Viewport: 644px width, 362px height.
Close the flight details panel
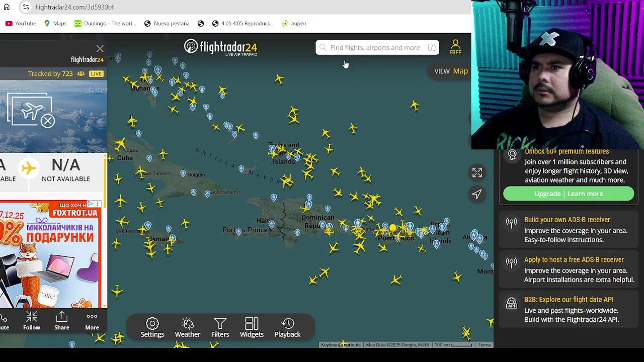(x=100, y=48)
